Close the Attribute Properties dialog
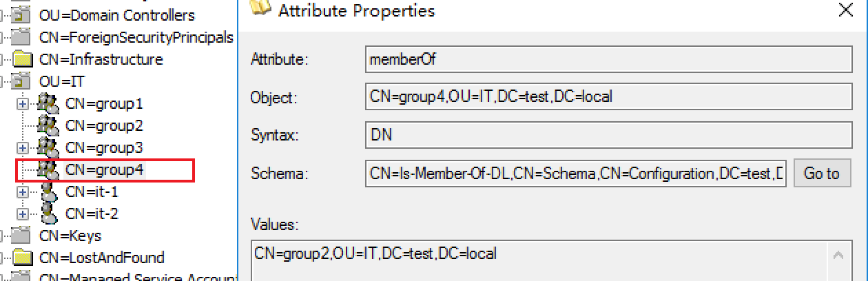Screen dimensions: 868x281 (845, 10)
